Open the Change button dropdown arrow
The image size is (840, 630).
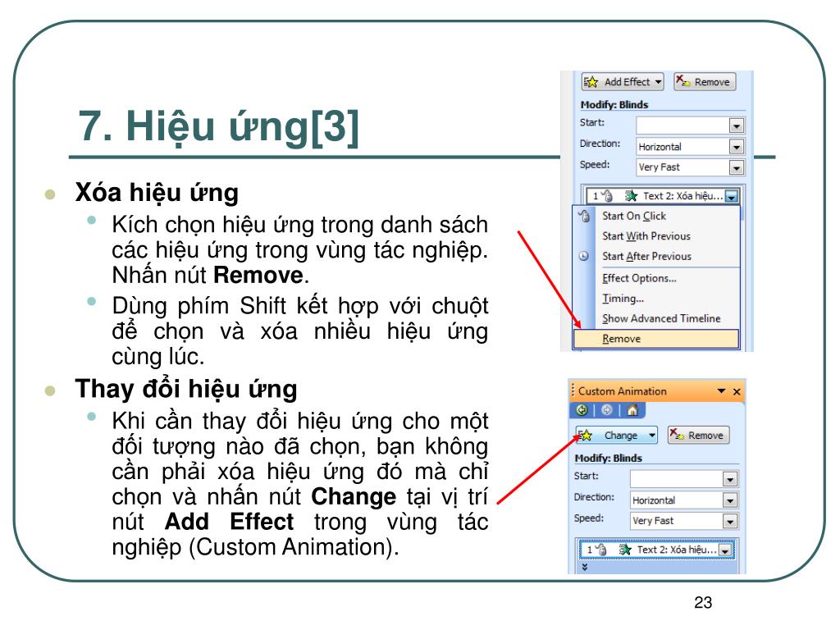point(652,436)
